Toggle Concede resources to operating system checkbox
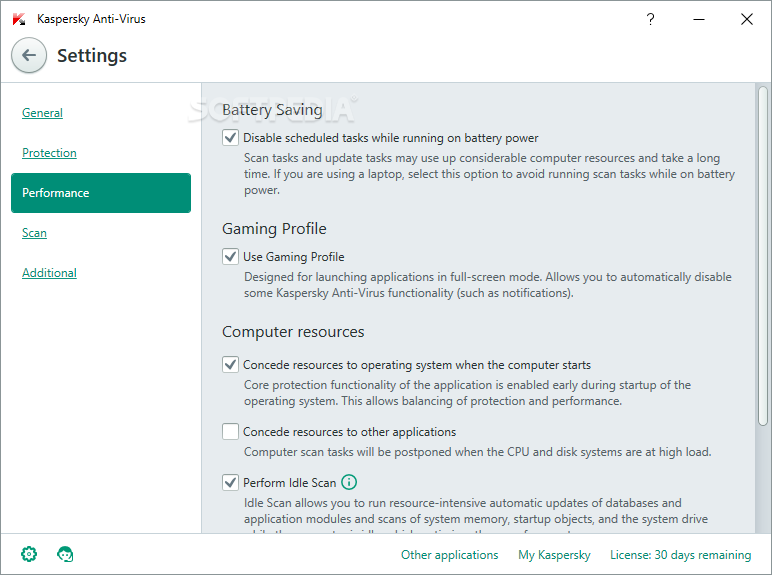Screen dimensions: 772x575 [x=230, y=365]
